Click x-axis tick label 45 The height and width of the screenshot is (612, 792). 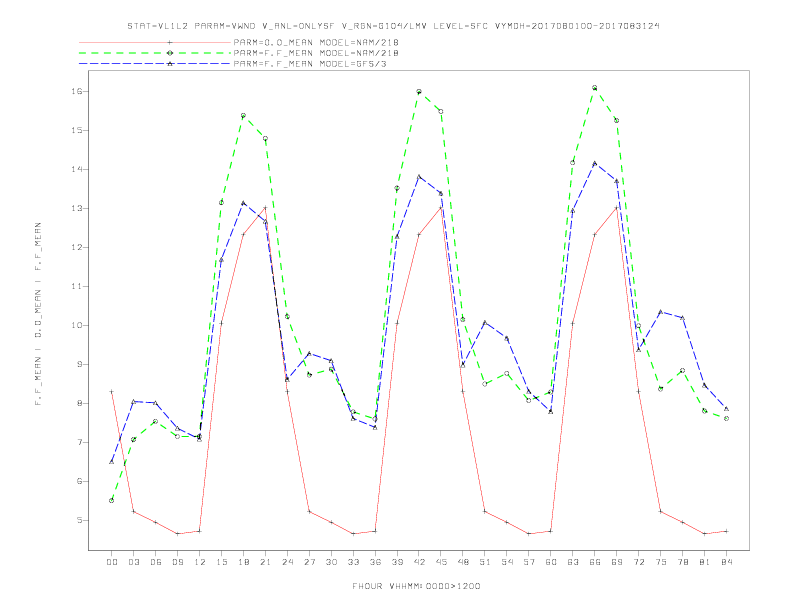click(441, 562)
